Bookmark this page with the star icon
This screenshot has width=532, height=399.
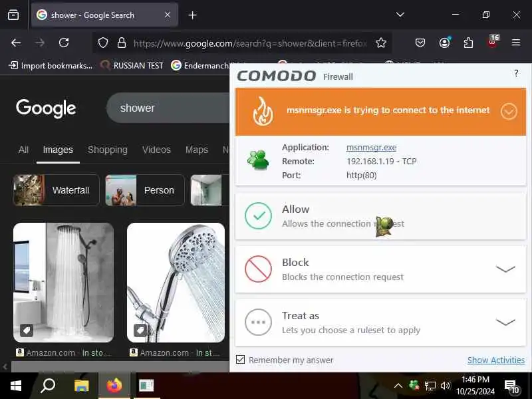[x=381, y=43]
